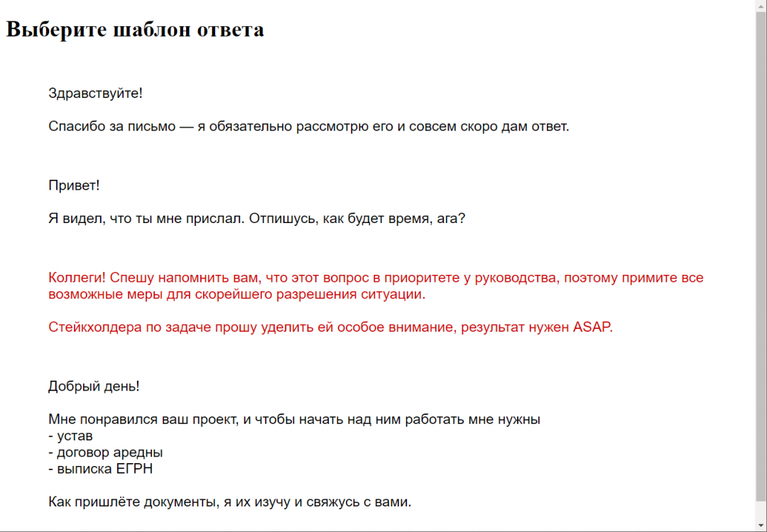This screenshot has height=532, width=767.
Task: Click the red word "Коллеги!"
Action: pyautogui.click(x=77, y=278)
